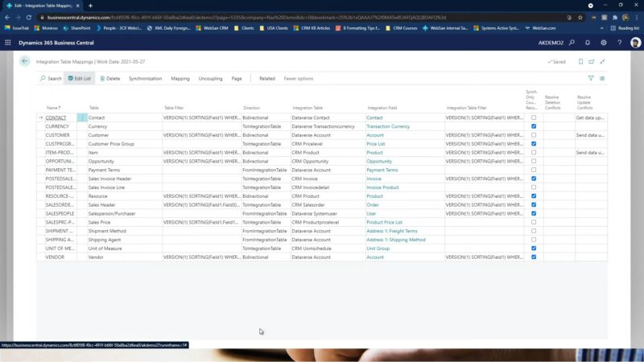Open the Related menu

[x=267, y=78]
